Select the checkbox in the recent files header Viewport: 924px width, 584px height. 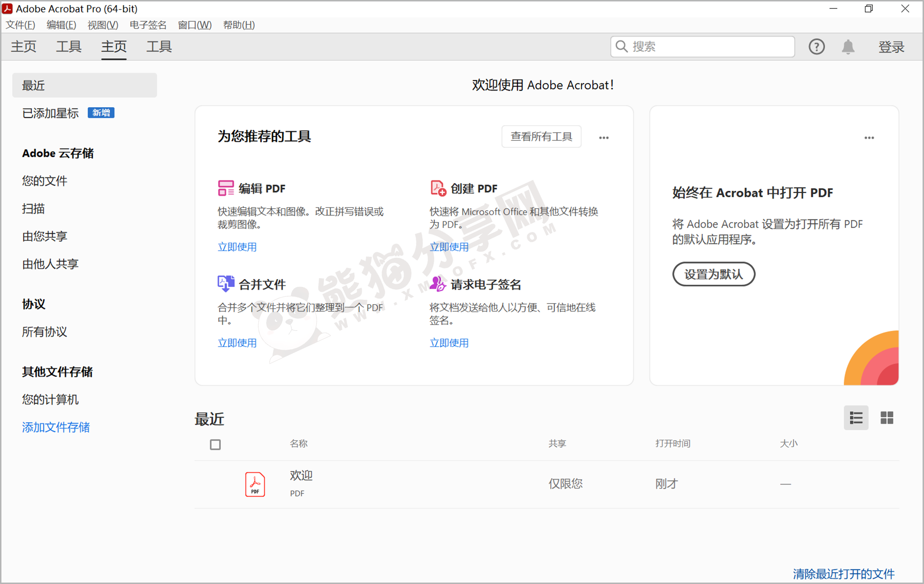click(x=215, y=444)
